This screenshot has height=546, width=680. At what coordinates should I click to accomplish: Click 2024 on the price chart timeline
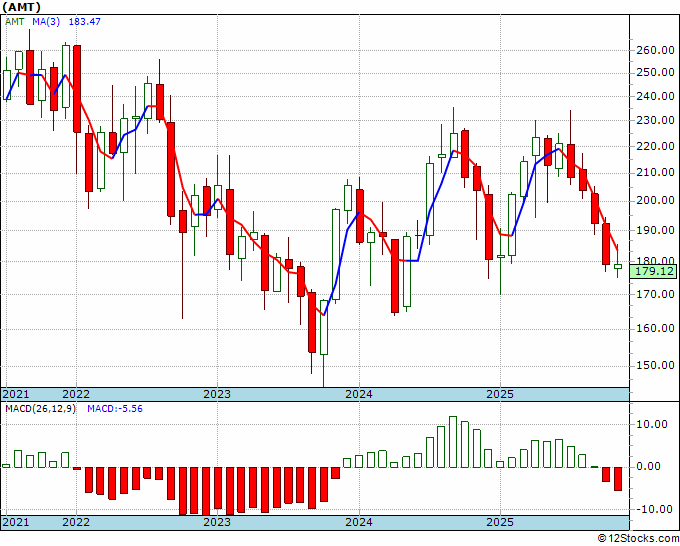(359, 394)
